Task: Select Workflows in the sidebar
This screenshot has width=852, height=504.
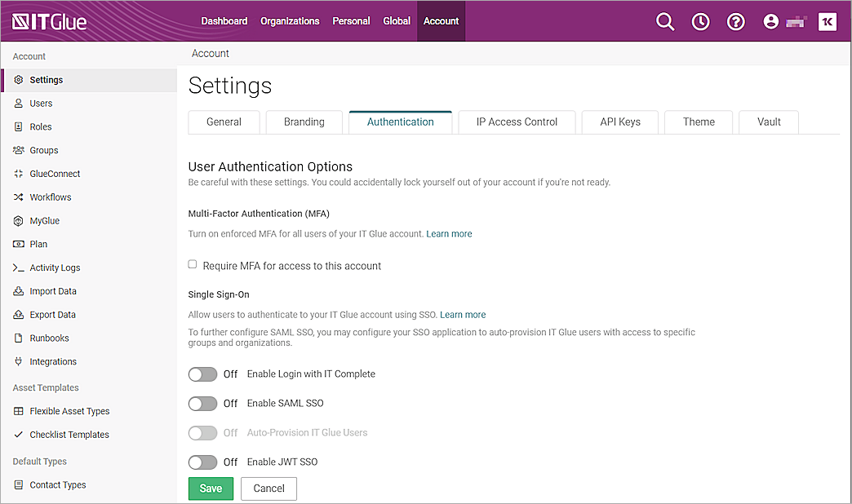Action: pos(51,197)
